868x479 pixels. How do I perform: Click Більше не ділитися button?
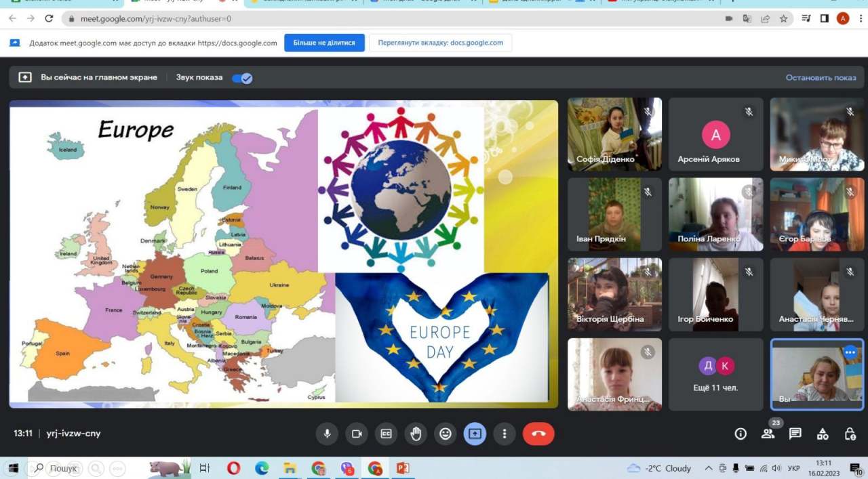(324, 43)
